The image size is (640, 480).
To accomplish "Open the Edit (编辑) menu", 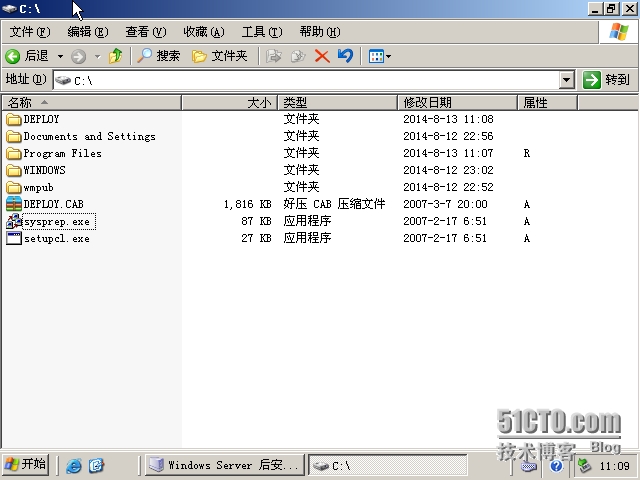I will tap(88, 32).
